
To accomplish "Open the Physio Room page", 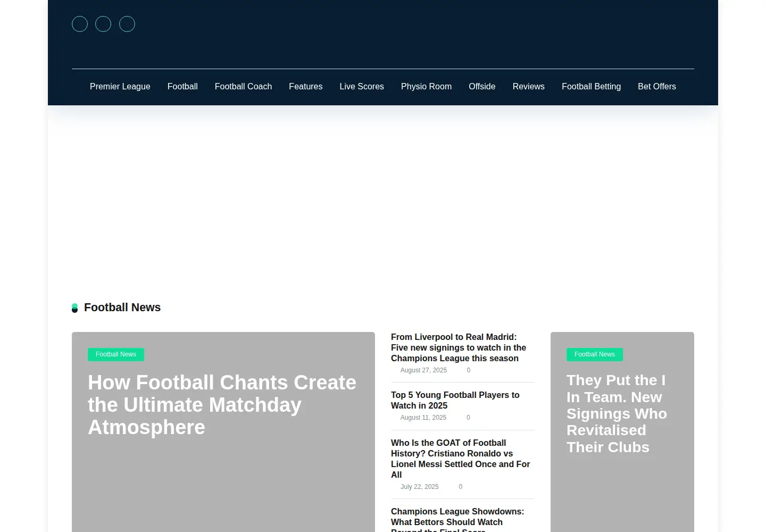I will (426, 87).
